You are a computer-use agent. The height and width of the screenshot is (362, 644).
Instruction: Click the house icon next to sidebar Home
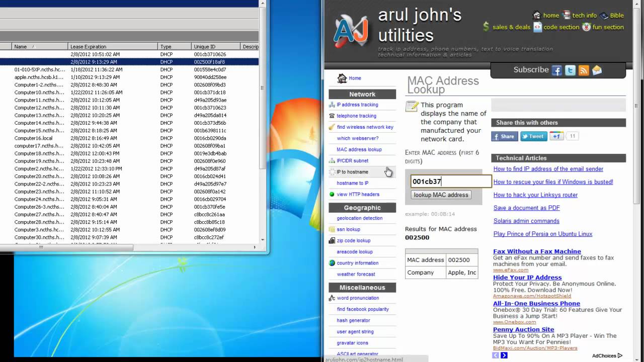(342, 78)
